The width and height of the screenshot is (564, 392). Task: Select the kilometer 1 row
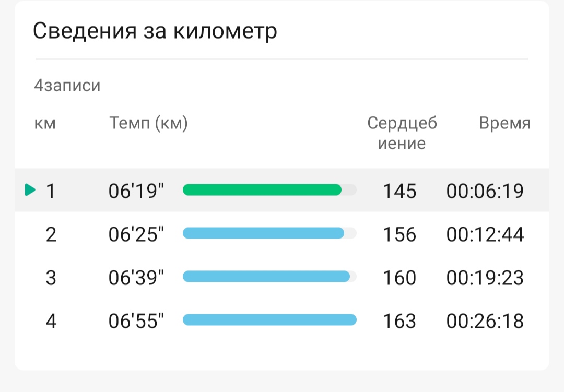[x=282, y=190]
